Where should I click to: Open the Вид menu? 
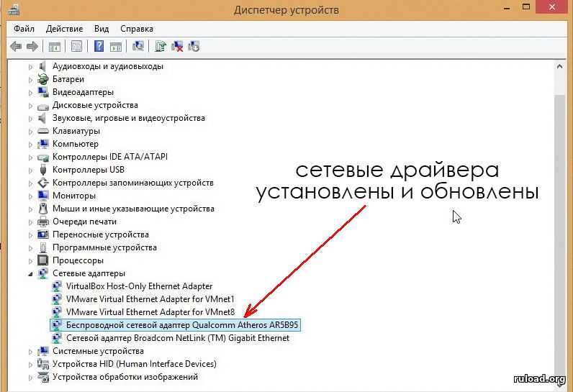pos(101,29)
